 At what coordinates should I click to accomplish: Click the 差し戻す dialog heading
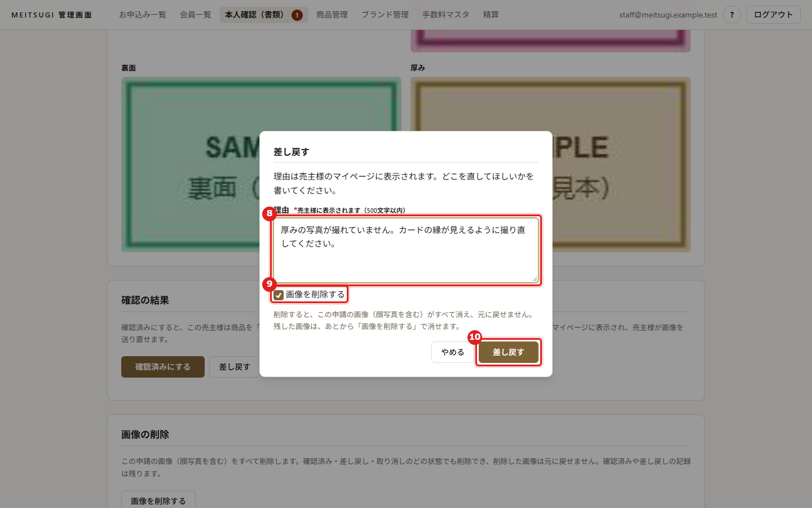[x=292, y=152]
